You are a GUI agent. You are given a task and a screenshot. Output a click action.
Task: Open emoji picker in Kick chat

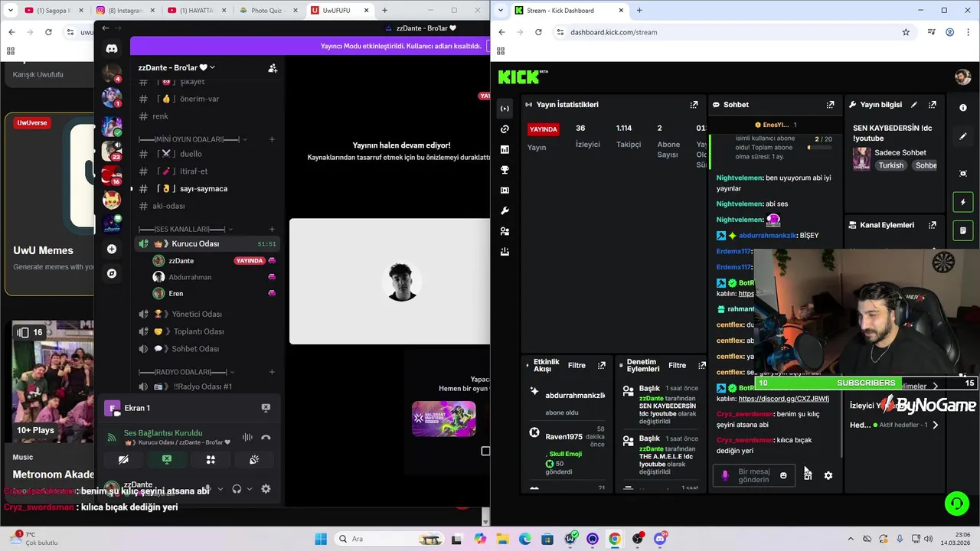(782, 475)
